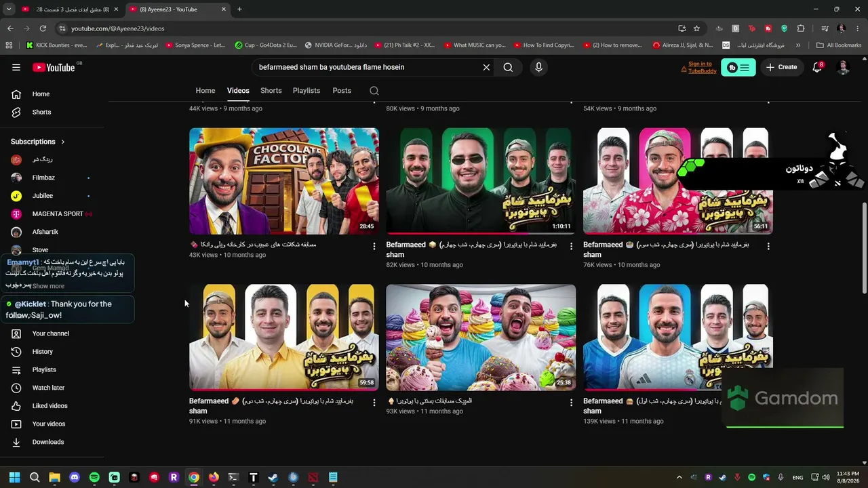
Task: Play the Chocolate Factory 28:45 video thumbnail
Action: click(x=284, y=181)
